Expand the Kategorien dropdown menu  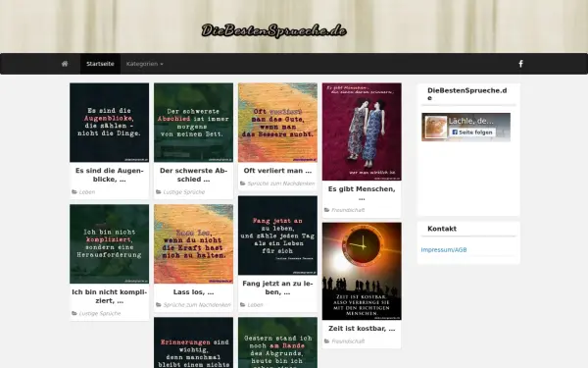point(145,64)
